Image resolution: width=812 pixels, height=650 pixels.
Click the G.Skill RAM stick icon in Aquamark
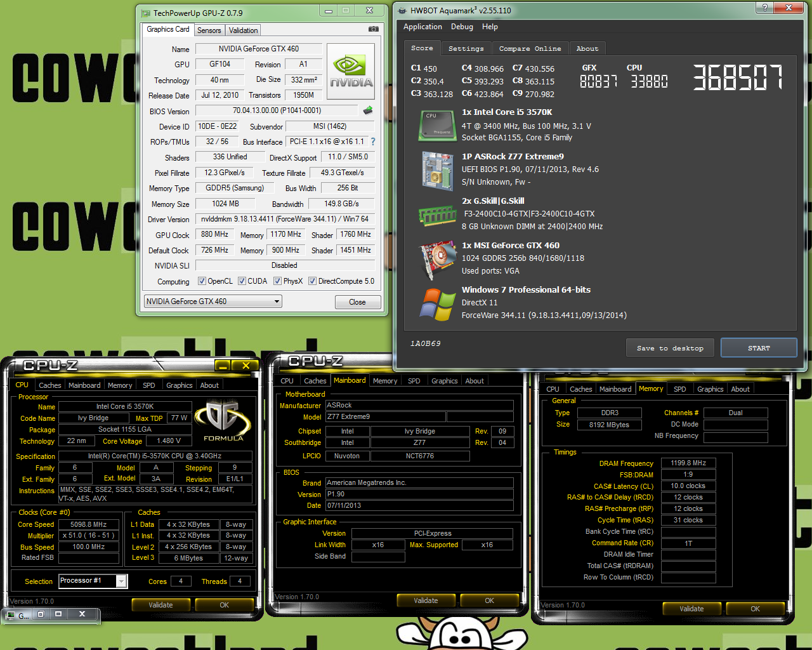pyautogui.click(x=437, y=215)
